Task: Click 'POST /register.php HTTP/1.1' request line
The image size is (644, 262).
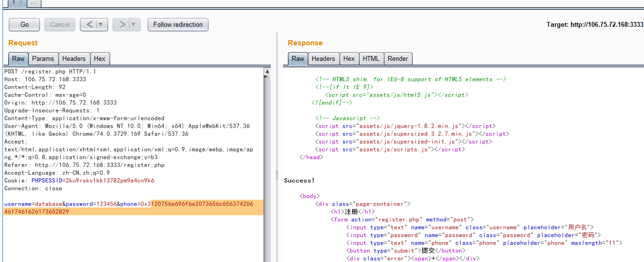Action: pyautogui.click(x=50, y=72)
